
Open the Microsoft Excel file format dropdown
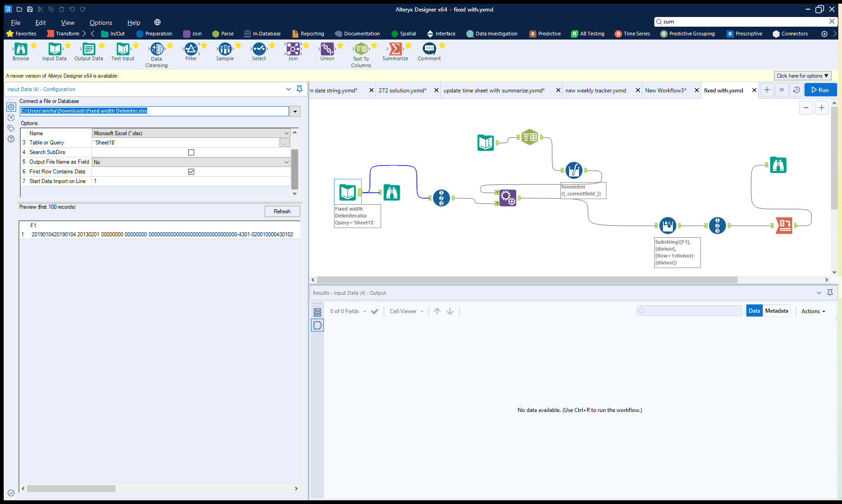pos(286,133)
